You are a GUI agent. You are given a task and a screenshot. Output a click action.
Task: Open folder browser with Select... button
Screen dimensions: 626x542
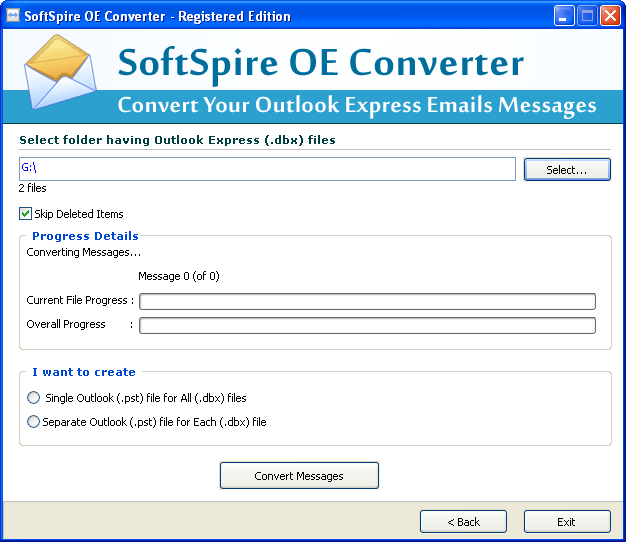tap(567, 170)
